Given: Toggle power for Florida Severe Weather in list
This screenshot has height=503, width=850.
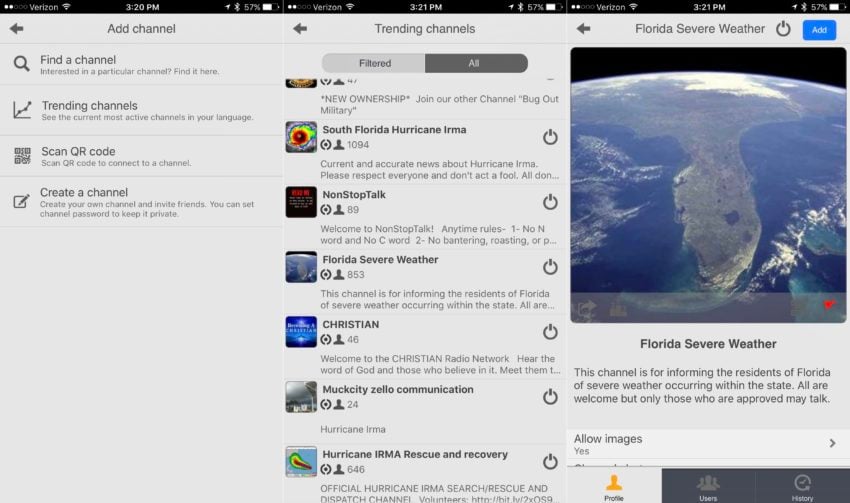Looking at the screenshot, I should click(550, 267).
